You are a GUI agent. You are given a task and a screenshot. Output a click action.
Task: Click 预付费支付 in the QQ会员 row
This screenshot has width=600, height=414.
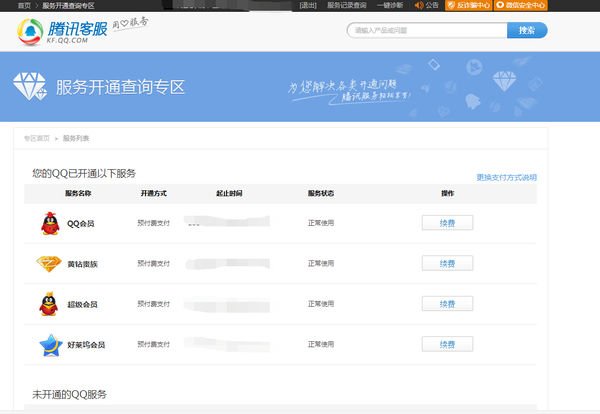[x=153, y=223]
